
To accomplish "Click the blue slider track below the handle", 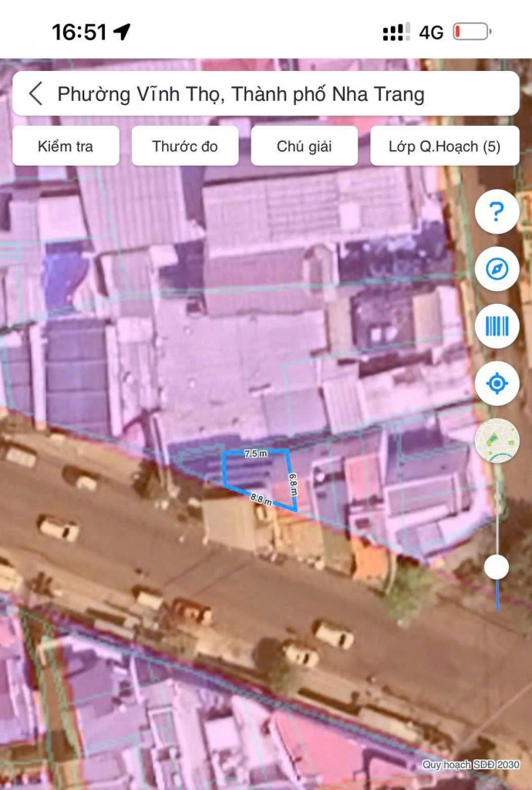I will point(497,594).
